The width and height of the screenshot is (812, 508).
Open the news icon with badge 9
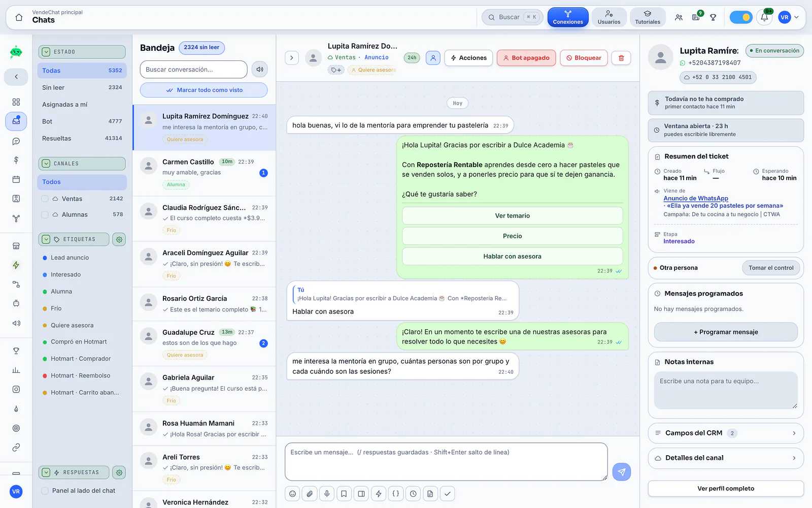pyautogui.click(x=696, y=17)
